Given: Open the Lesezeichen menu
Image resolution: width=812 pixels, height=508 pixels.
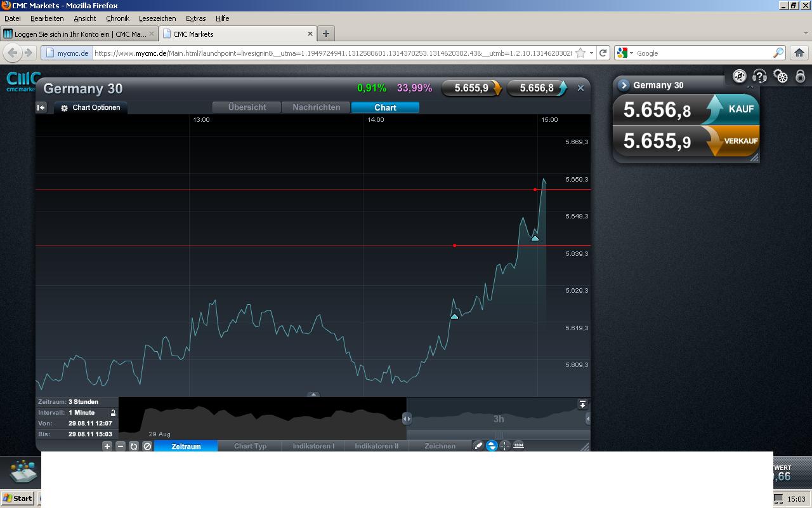Looking at the screenshot, I should point(157,18).
